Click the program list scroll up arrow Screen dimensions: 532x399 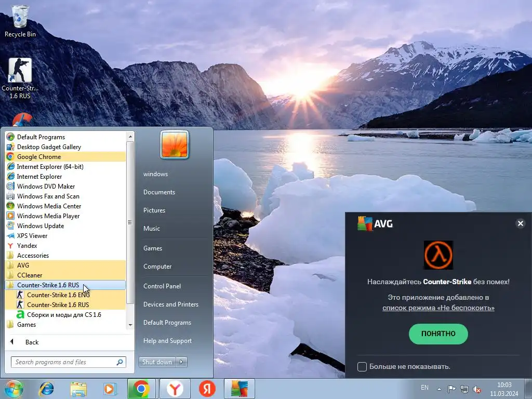[x=130, y=137]
